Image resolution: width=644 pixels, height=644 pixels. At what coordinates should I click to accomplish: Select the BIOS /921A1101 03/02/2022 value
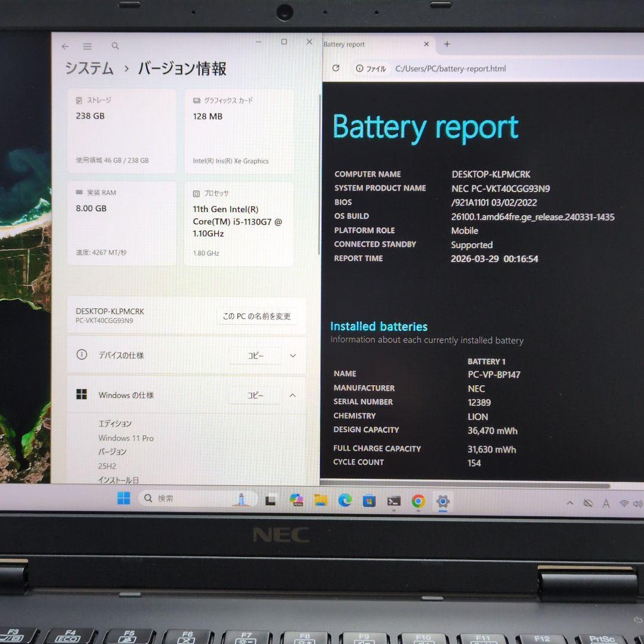(494, 203)
